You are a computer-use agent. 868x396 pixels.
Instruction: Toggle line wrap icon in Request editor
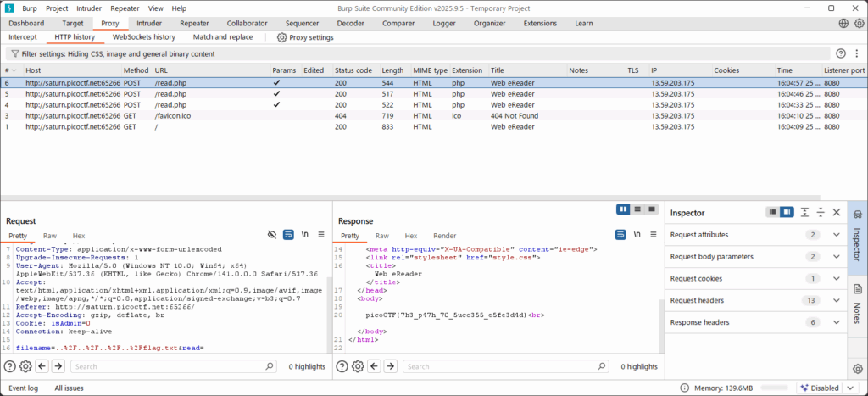point(288,235)
